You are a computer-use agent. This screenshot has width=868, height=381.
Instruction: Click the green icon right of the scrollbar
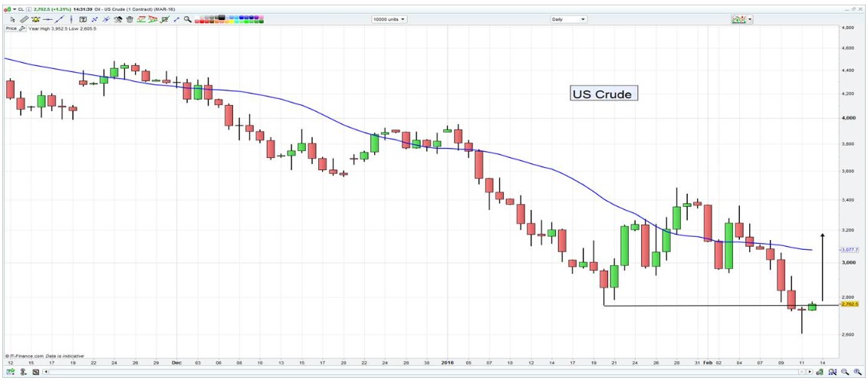(x=820, y=372)
